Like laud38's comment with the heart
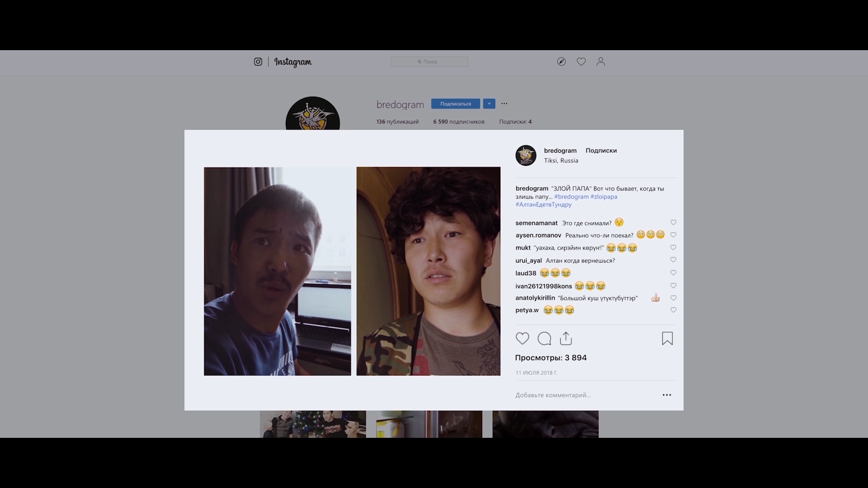The image size is (868, 488). coord(673,273)
